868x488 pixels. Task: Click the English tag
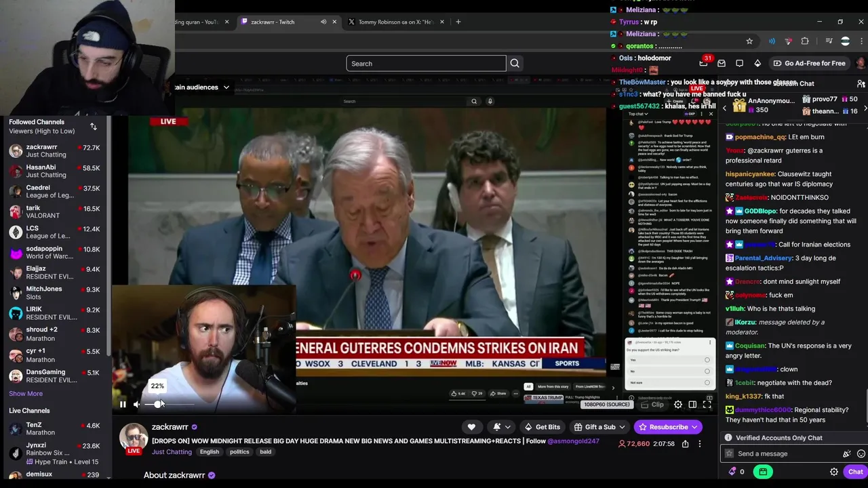coord(210,452)
